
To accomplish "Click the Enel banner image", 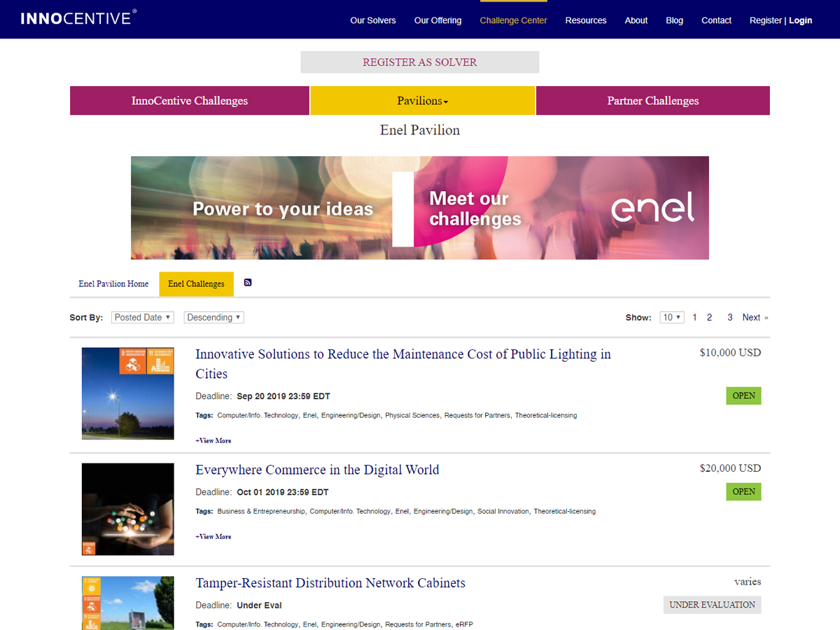I will 420,208.
